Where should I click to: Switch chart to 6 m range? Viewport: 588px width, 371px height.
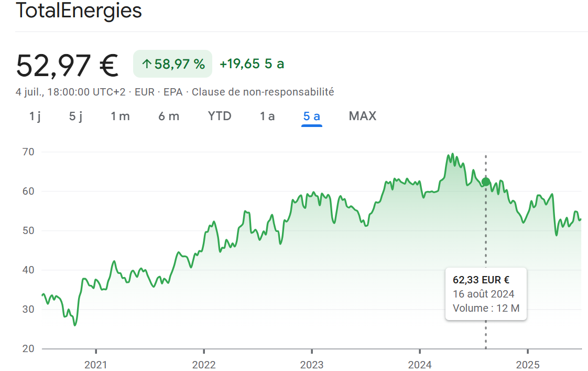(x=169, y=116)
